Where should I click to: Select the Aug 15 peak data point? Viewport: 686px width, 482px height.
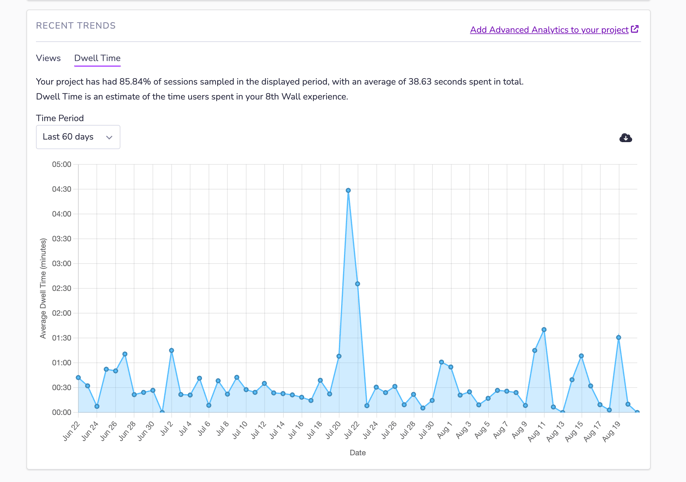[x=581, y=356]
